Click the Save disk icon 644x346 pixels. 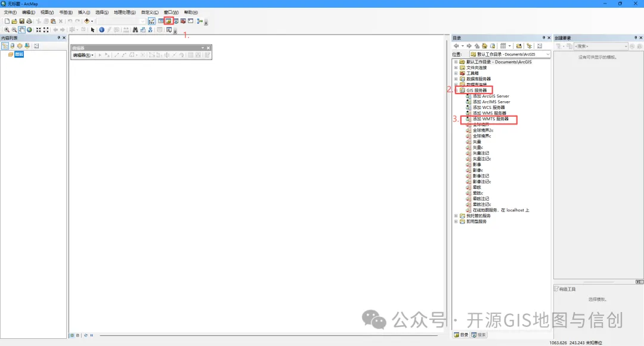pos(21,21)
